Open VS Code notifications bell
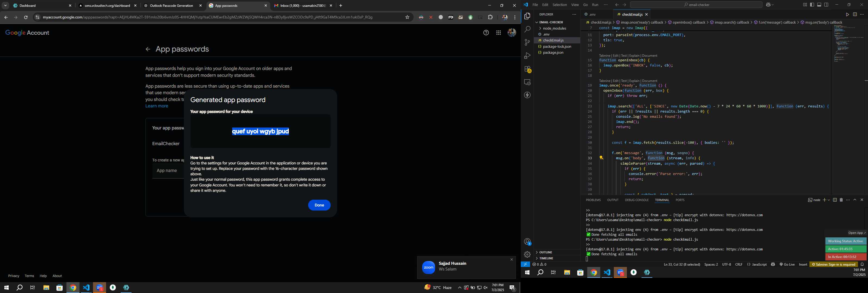This screenshot has width=868, height=293. pos(862,264)
